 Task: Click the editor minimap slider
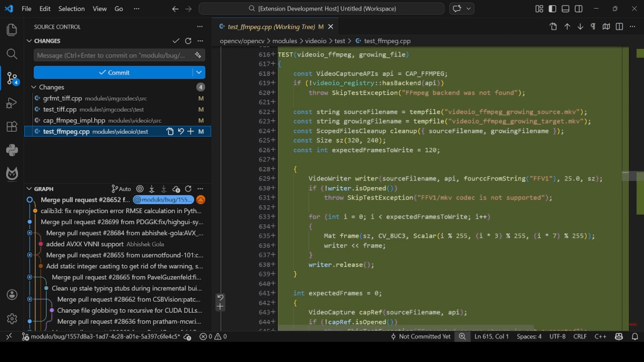633,176
